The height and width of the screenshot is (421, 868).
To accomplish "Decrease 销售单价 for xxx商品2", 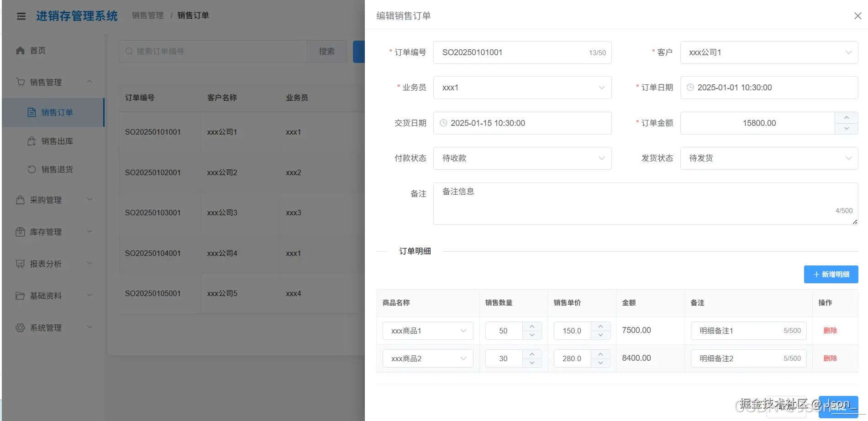I will 600,363.
